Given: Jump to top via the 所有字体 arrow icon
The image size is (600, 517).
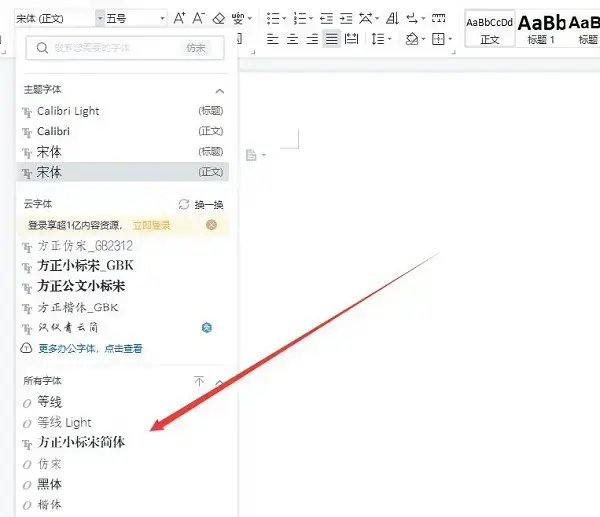Looking at the screenshot, I should point(199,381).
